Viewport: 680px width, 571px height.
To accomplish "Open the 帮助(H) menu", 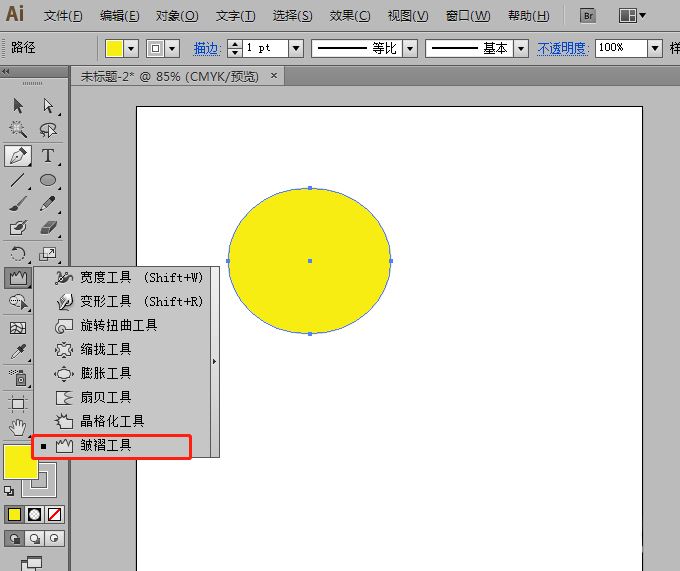I will [529, 16].
